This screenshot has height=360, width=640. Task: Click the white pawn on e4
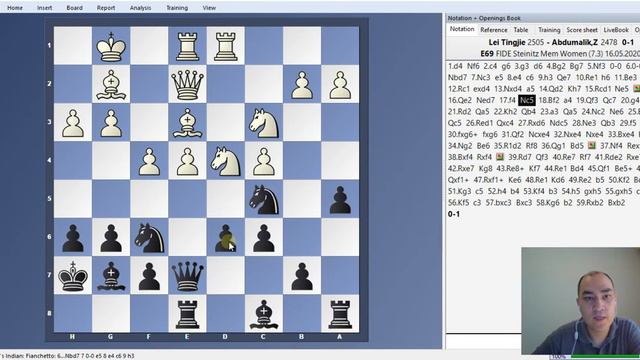pos(187,161)
